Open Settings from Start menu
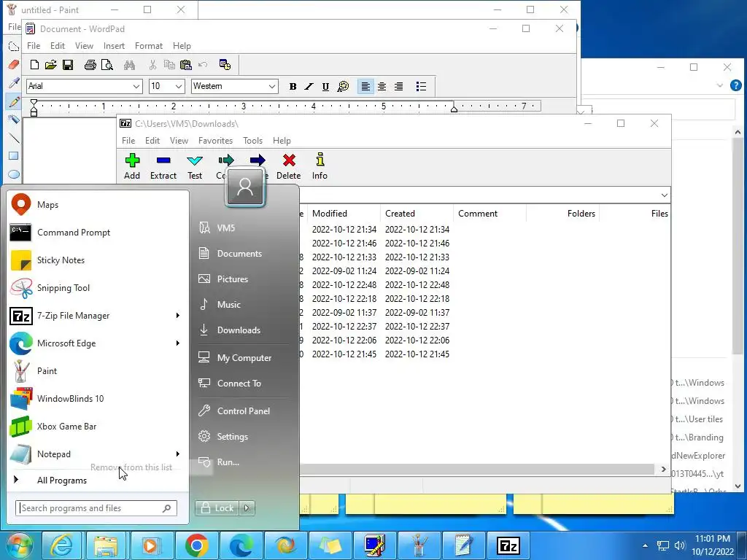This screenshot has width=747, height=560. click(244, 436)
